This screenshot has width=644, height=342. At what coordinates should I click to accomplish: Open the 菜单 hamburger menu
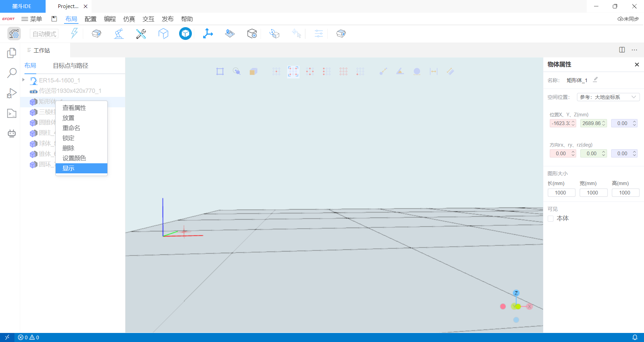click(x=32, y=19)
